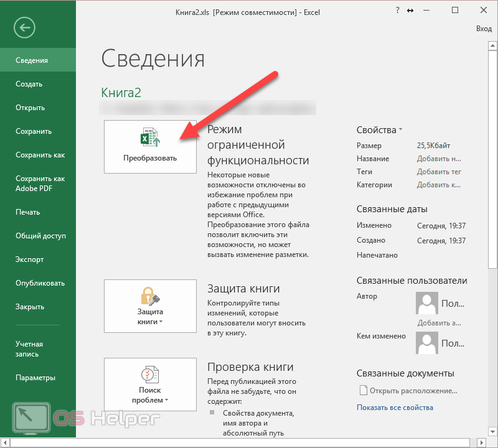Click author name next to Автор avatar

[453, 304]
